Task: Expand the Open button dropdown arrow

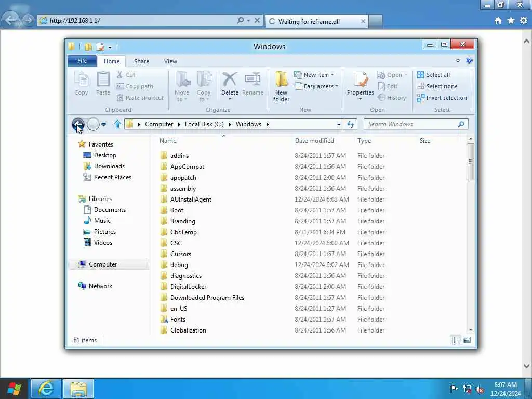Action: pos(406,75)
